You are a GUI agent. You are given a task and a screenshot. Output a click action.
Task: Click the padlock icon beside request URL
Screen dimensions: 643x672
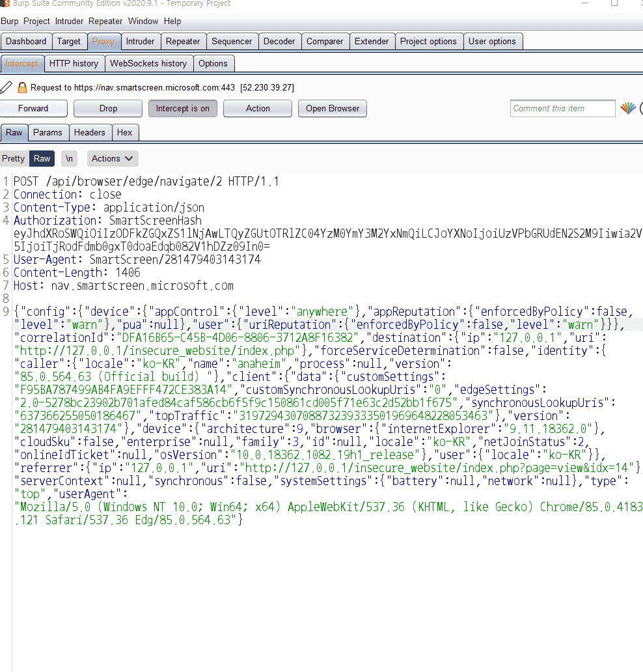coord(22,87)
